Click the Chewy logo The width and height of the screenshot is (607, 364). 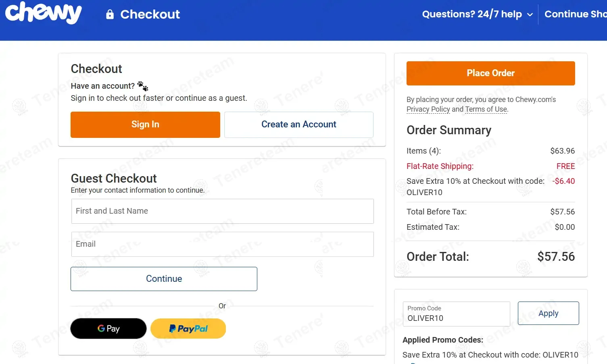[43, 13]
